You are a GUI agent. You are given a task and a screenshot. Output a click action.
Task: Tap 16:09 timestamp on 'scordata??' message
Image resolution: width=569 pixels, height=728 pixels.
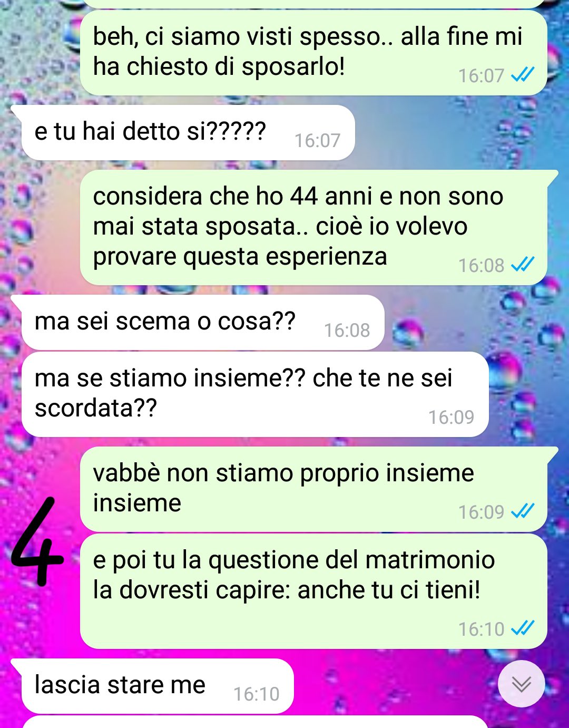(x=451, y=418)
